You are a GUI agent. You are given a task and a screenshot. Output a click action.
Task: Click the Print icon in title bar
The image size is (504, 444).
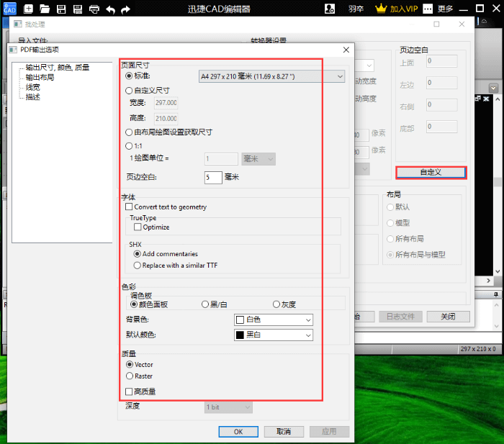[x=94, y=9]
